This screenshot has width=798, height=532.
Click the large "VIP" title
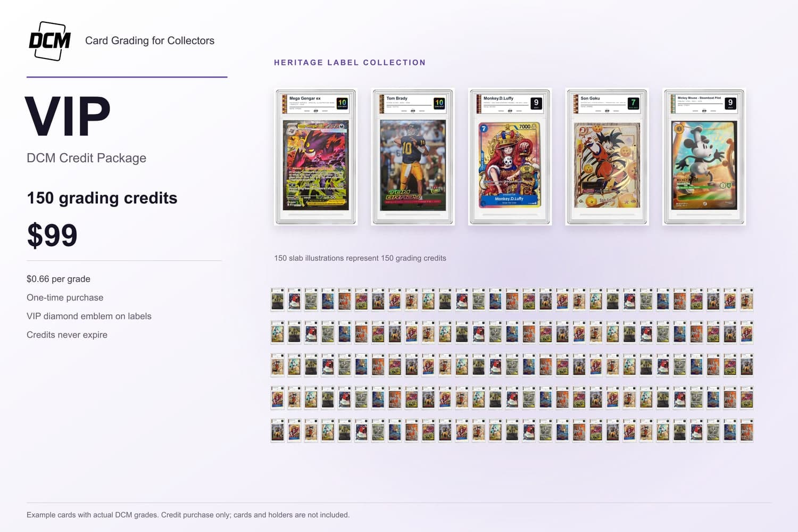tap(68, 116)
